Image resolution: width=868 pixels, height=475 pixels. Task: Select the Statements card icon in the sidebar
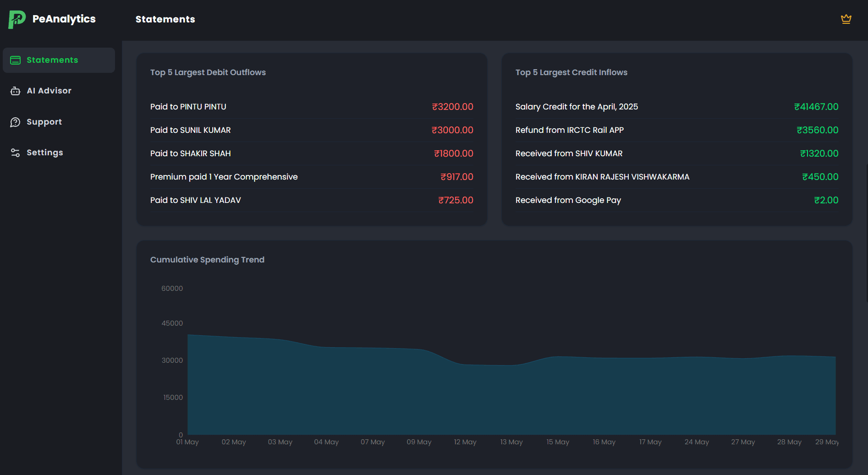click(x=15, y=60)
